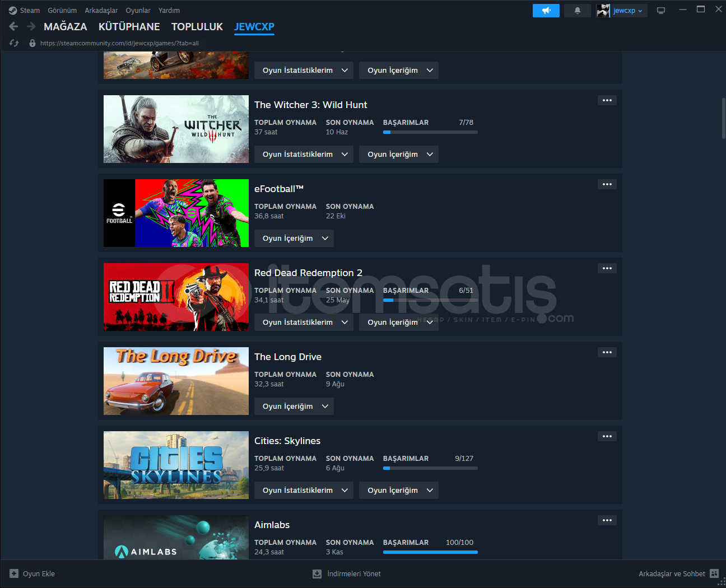Go forward with the right arrow

click(31, 26)
